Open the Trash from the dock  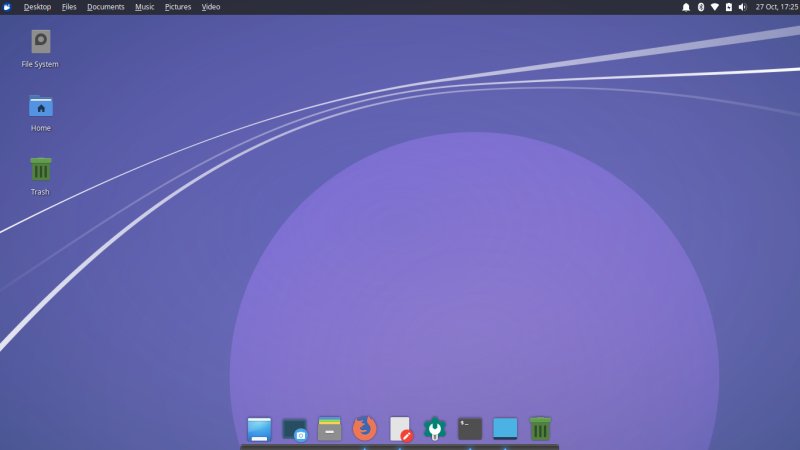pyautogui.click(x=540, y=429)
